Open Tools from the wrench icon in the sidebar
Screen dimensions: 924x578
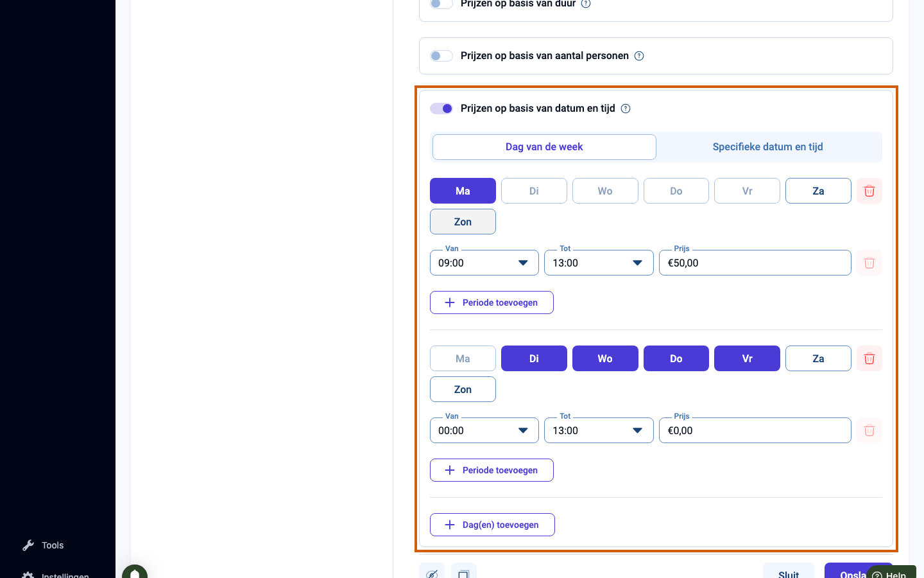(x=28, y=545)
